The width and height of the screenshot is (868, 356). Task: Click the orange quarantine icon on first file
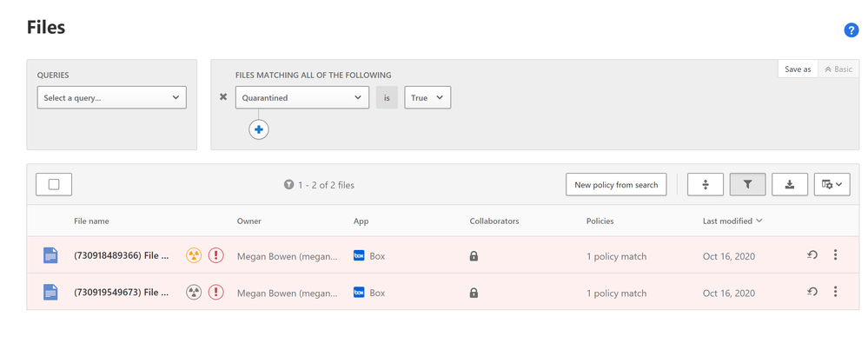[x=194, y=256]
